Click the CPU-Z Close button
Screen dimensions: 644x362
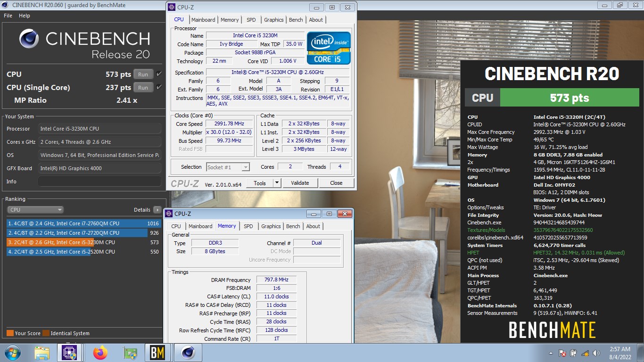click(336, 183)
